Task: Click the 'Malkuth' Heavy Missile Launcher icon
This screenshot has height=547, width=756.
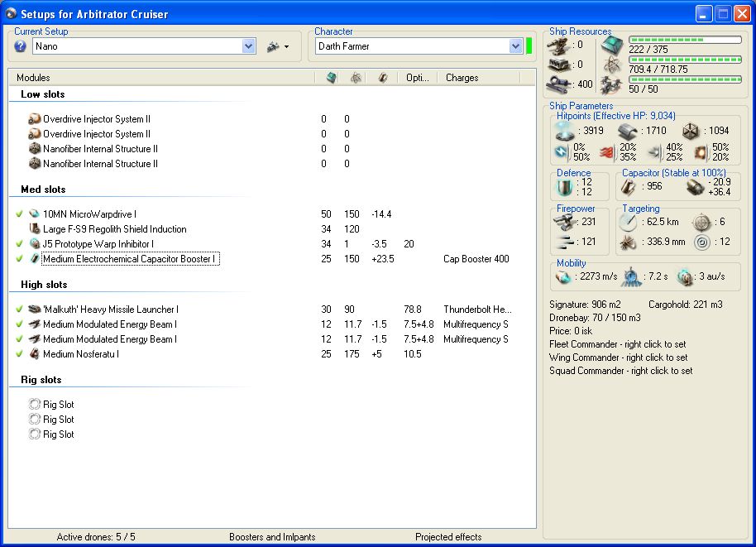Action: pos(35,309)
